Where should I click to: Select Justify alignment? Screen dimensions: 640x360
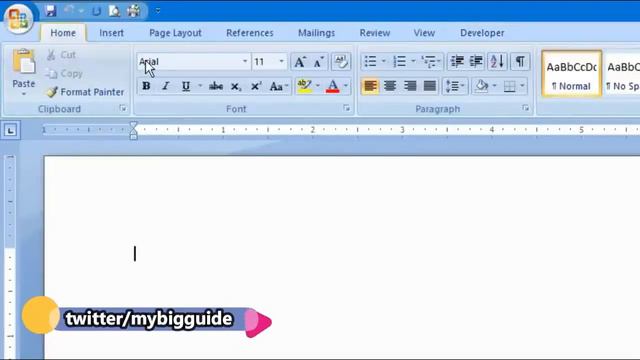[x=429, y=86]
